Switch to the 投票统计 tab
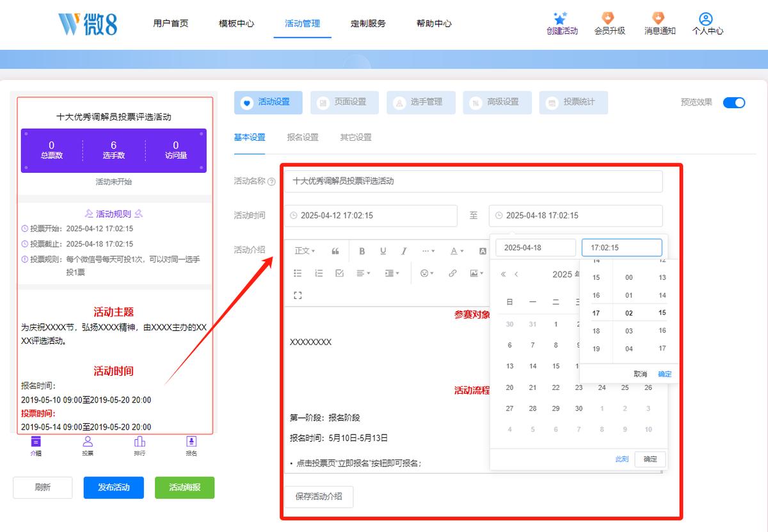 click(573, 102)
